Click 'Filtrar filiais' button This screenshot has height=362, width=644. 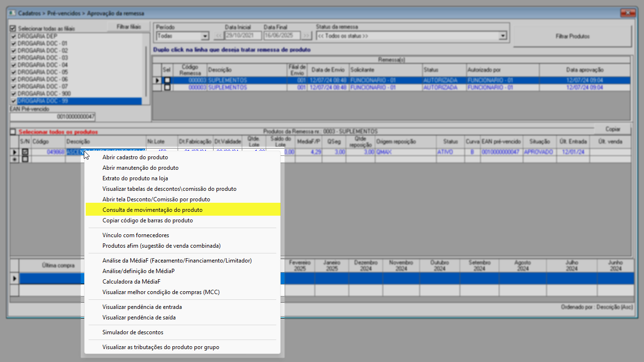pos(129,27)
